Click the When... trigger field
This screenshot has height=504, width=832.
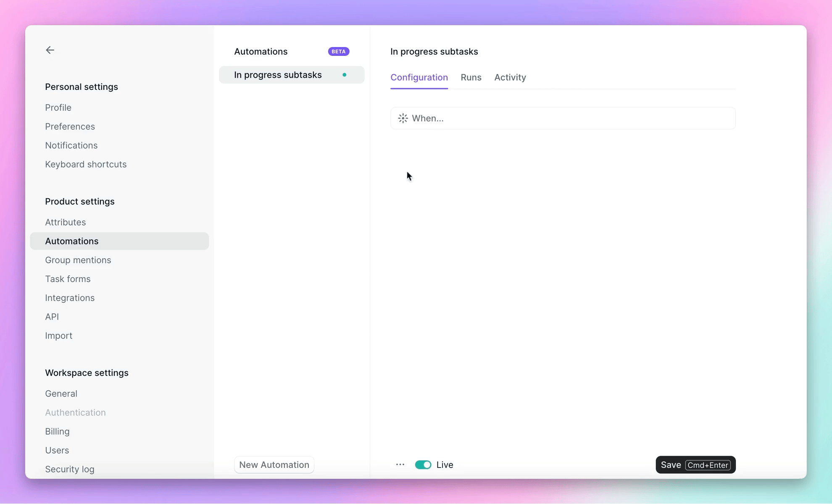click(563, 118)
